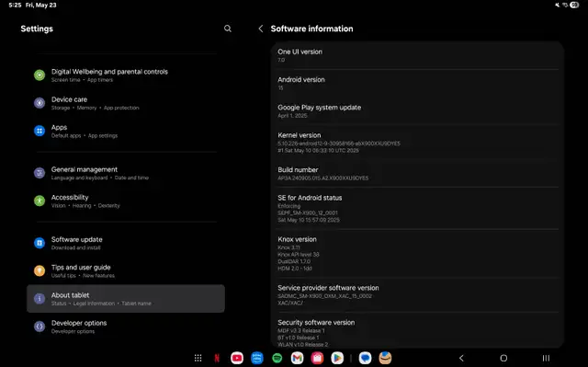
Task: Click 'Useful tips · New features' subtitle
Action: tap(83, 275)
